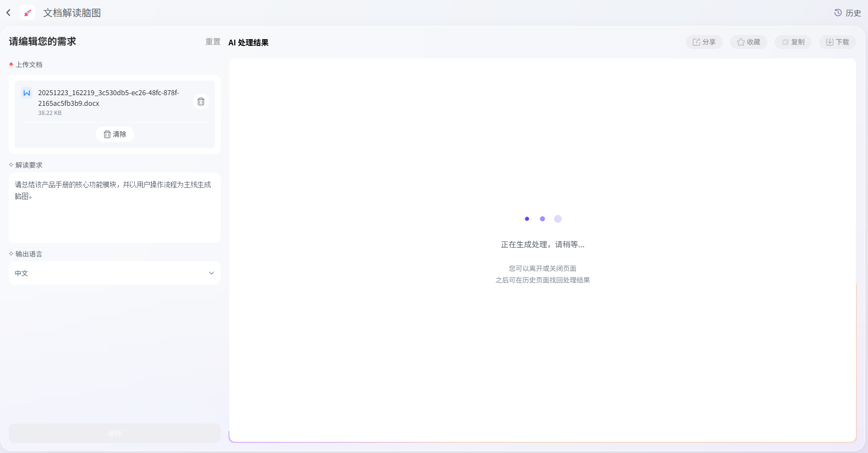Delete uploaded docx with trash icon
This screenshot has width=868, height=453.
point(201,101)
